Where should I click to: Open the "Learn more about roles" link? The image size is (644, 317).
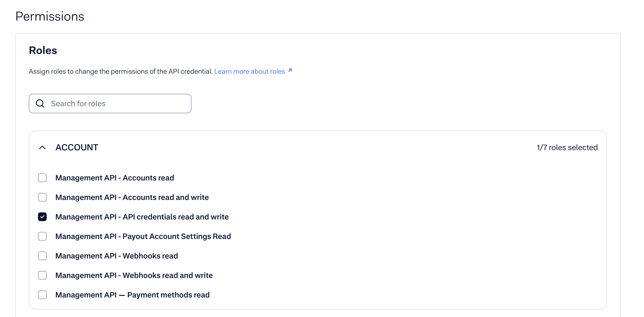pyautogui.click(x=250, y=71)
